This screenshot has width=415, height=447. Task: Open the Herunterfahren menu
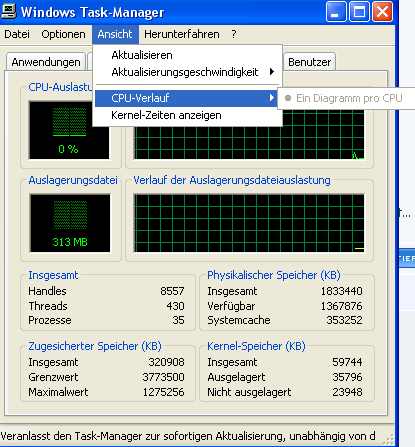182,34
